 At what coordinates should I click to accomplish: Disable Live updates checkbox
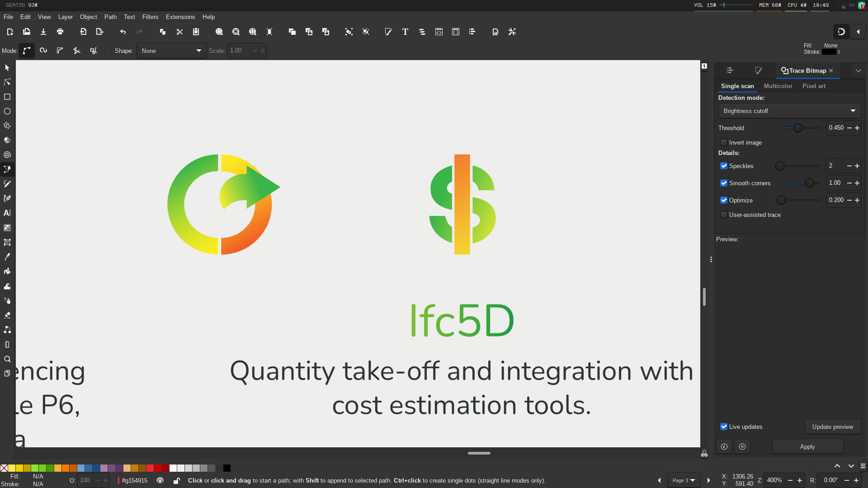click(724, 427)
